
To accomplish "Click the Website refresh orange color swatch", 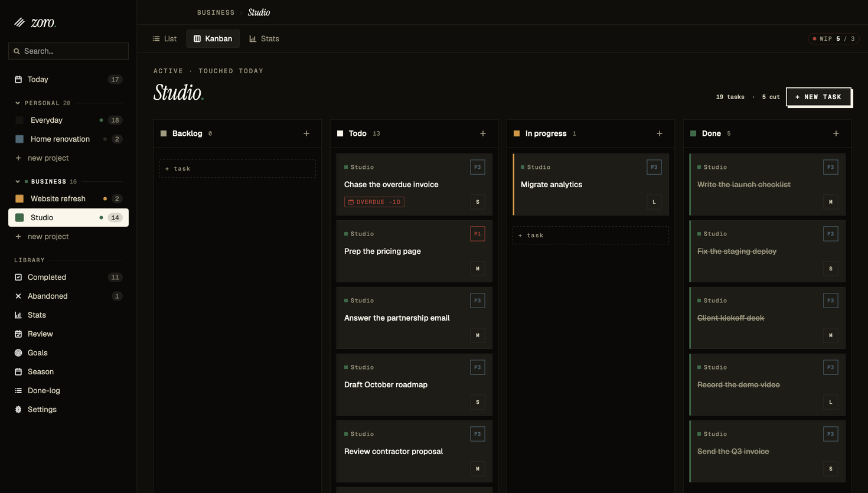I will tap(19, 199).
